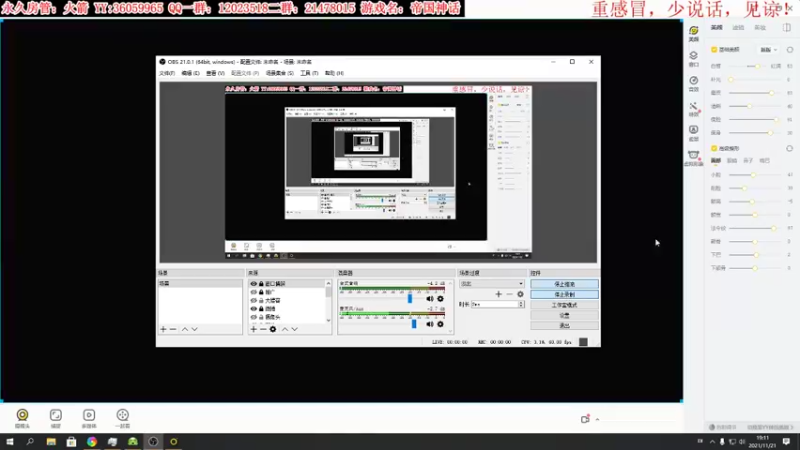Toggle lock on the 摄像头 source
The height and width of the screenshot is (450, 800).
[x=261, y=317]
